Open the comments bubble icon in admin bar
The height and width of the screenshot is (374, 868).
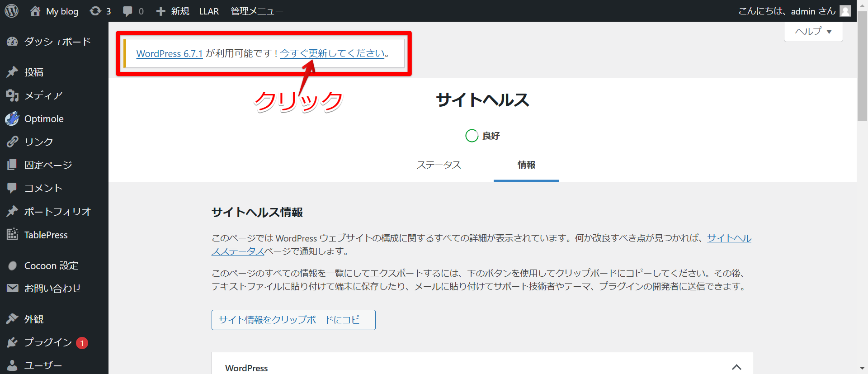(127, 11)
